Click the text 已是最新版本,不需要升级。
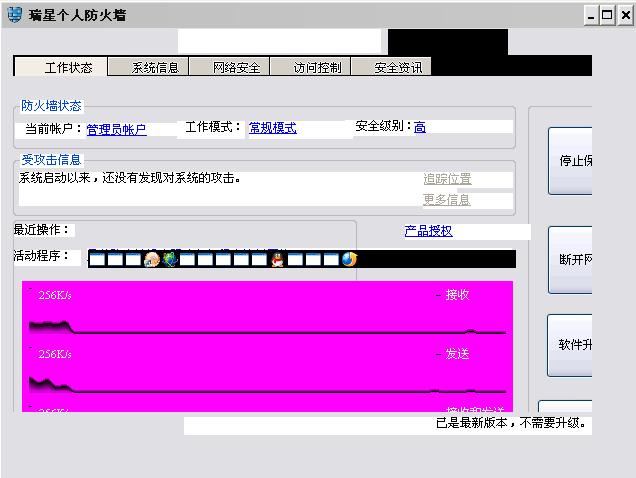The image size is (636, 478). pos(511,423)
